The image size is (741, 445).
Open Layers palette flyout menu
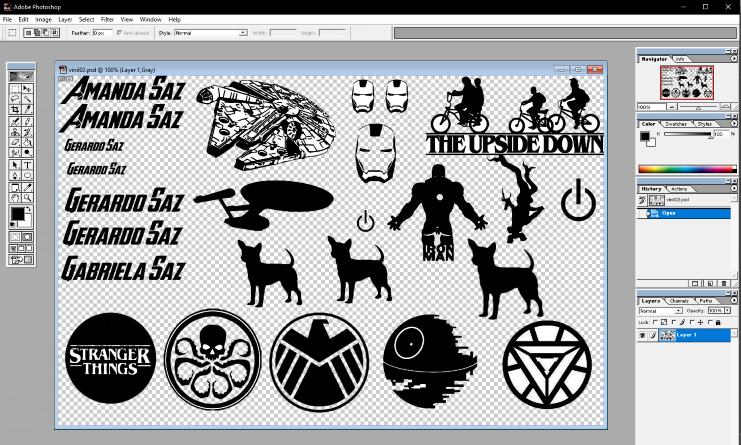pos(734,300)
